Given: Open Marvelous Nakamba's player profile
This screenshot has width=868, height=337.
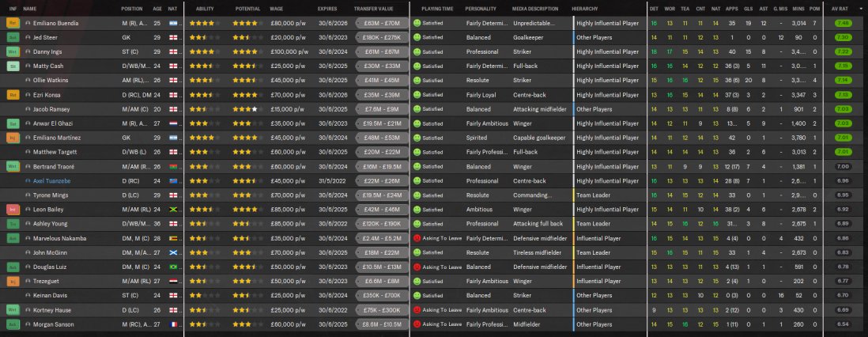Looking at the screenshot, I should pos(58,238).
